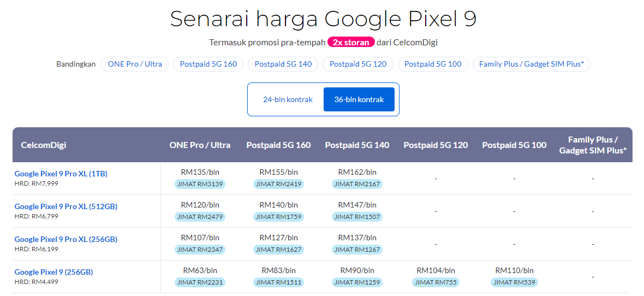Image resolution: width=644 pixels, height=296 pixels.
Task: Click the JIMAT RM539 savings badge
Action: click(514, 282)
